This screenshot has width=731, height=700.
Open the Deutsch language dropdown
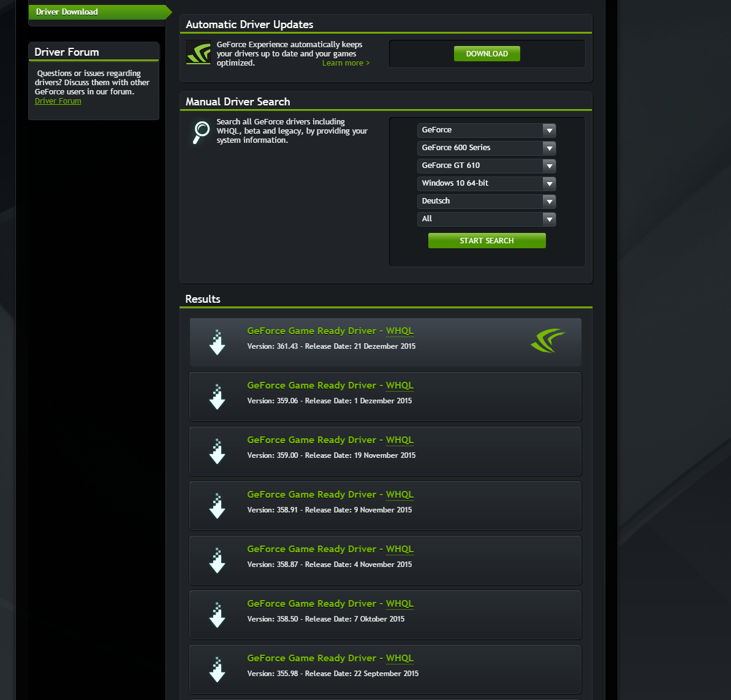pyautogui.click(x=487, y=201)
